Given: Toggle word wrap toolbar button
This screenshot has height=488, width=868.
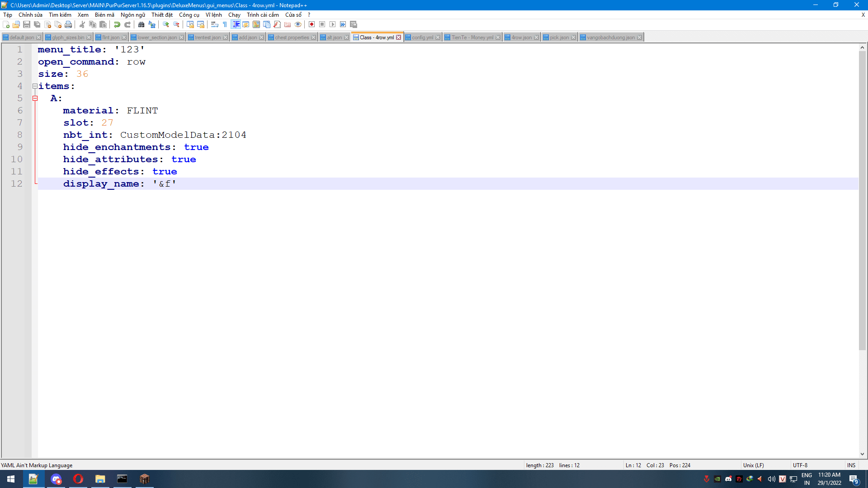Looking at the screenshot, I should [215, 24].
